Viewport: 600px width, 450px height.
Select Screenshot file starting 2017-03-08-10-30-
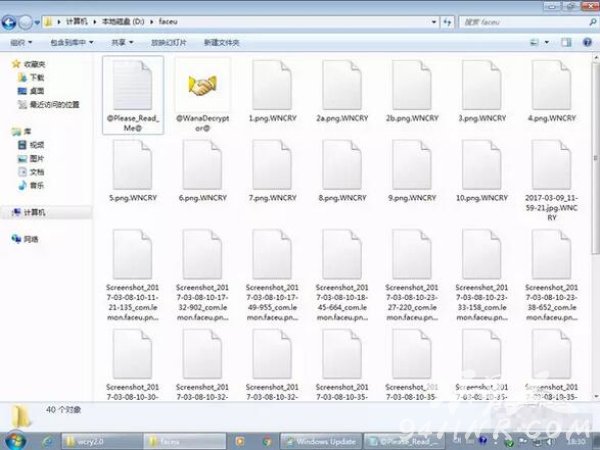tap(133, 365)
